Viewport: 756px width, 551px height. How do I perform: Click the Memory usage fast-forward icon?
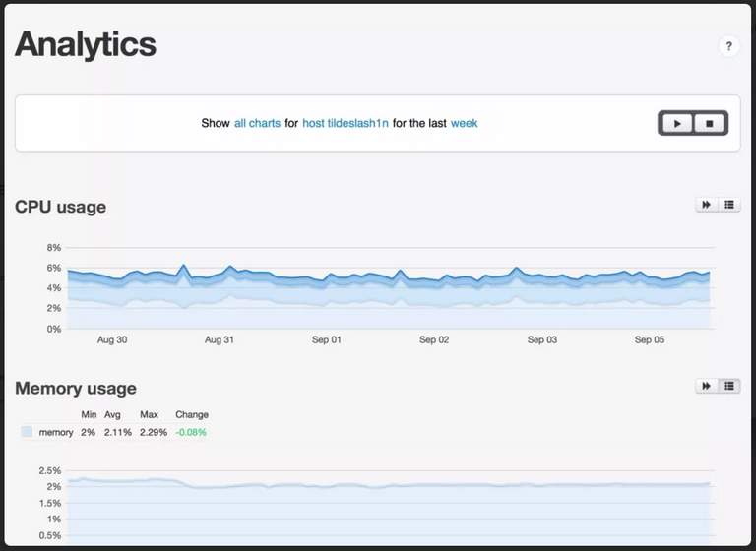click(x=706, y=386)
